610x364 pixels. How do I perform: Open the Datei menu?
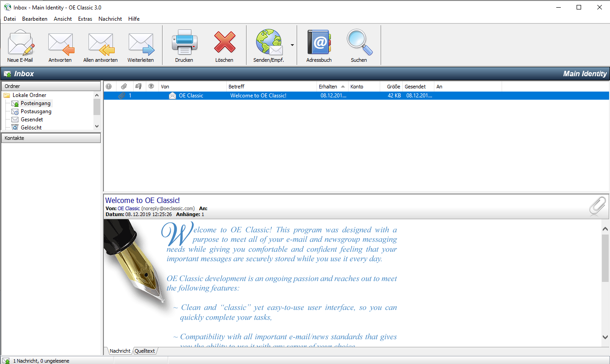click(9, 19)
